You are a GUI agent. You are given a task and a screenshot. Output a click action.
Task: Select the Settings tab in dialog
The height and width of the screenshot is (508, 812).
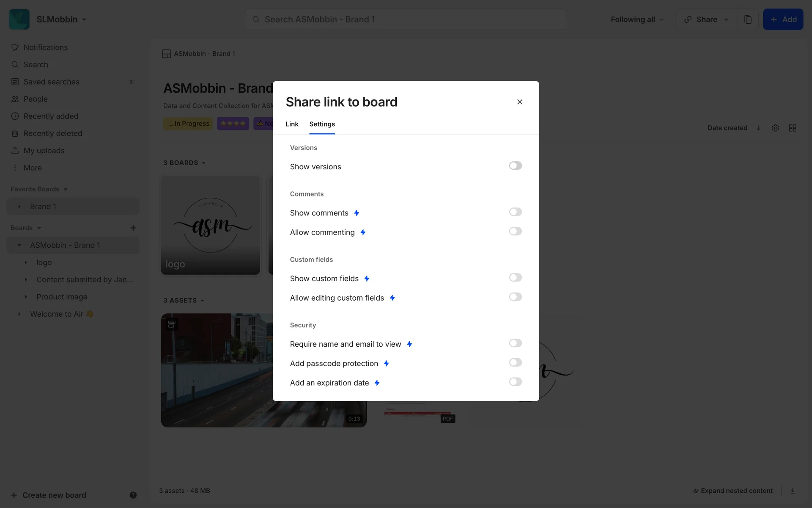click(322, 124)
